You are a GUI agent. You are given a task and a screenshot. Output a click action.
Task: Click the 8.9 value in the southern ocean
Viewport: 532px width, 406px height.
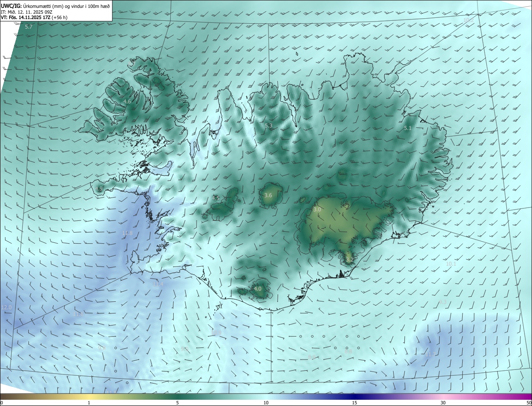(x=311, y=357)
